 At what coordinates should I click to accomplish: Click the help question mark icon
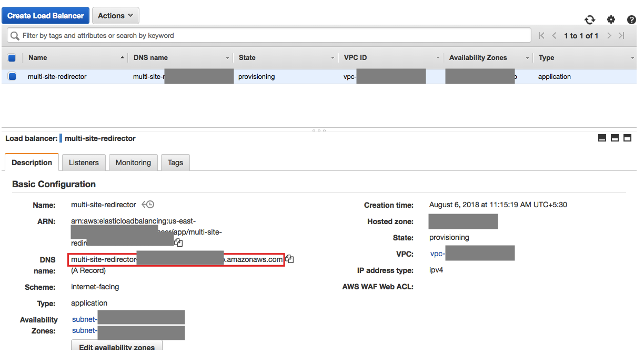(x=631, y=19)
